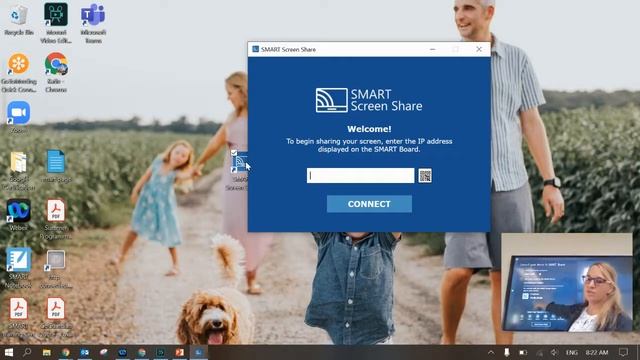The image size is (640, 360).
Task: Open the last PDF beside the SMART PDF
Action: 56,317
